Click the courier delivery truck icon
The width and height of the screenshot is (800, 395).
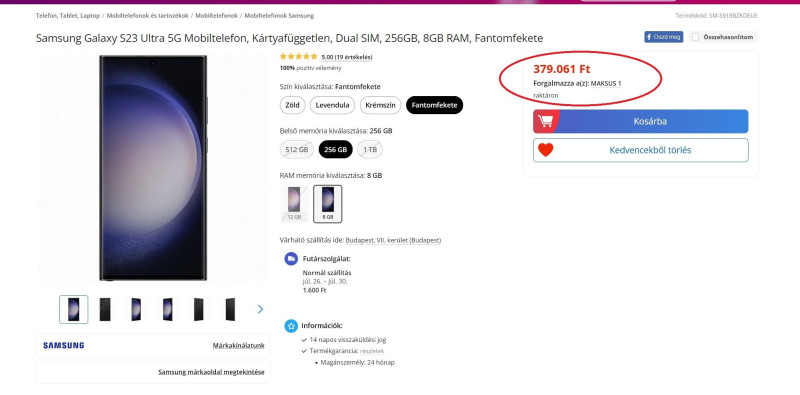[291, 259]
